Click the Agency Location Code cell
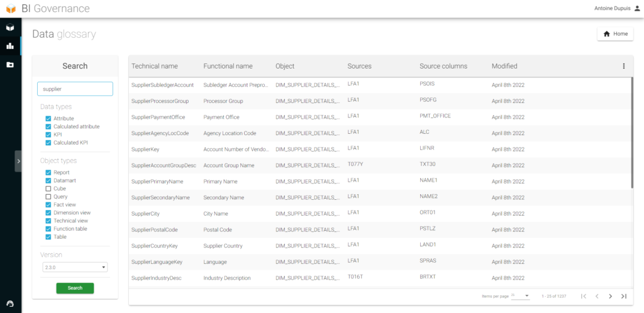Screen dimensions: 644x313 (230, 133)
